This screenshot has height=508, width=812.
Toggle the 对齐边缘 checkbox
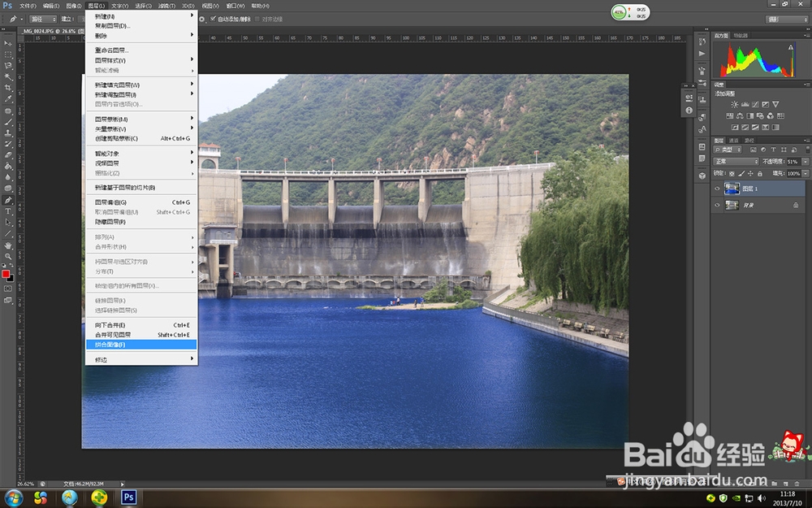[x=257, y=20]
